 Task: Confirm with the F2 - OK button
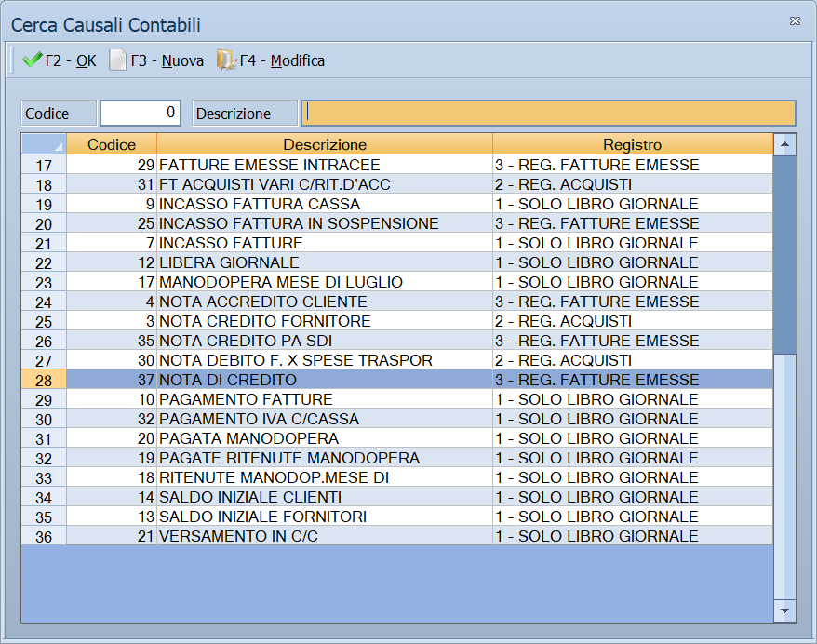pos(59,60)
